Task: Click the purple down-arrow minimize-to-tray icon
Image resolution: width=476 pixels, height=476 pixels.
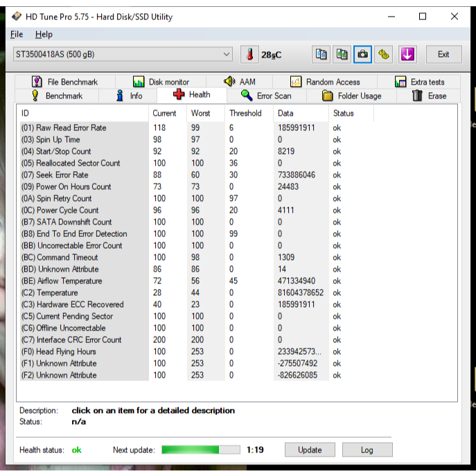Action: pyautogui.click(x=407, y=54)
